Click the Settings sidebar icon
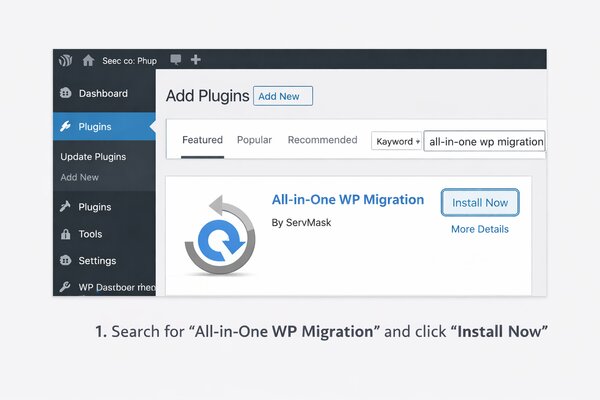This screenshot has height=400, width=600. pos(65,261)
